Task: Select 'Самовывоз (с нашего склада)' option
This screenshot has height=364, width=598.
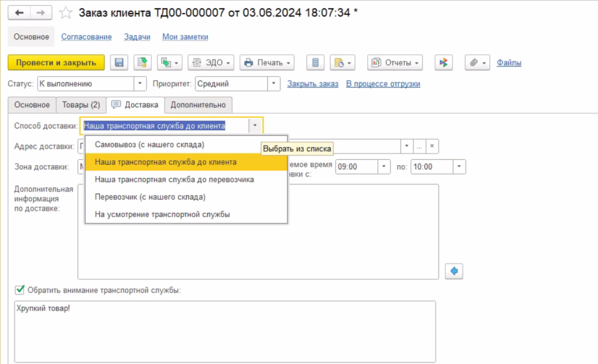Action: click(x=149, y=145)
